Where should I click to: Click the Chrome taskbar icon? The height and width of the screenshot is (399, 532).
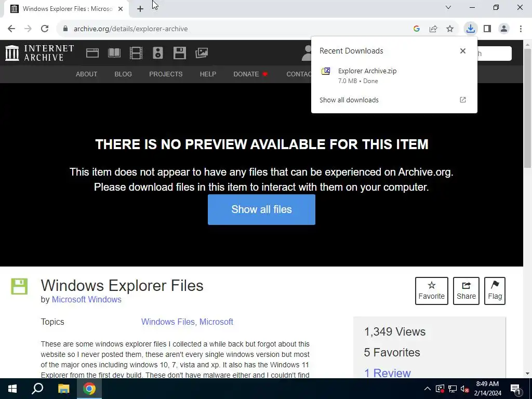89,389
